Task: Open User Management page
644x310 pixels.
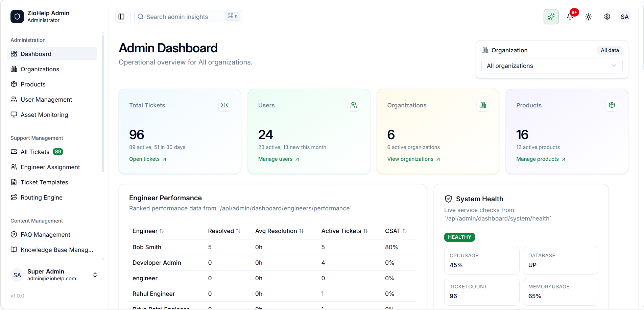Action: [x=52, y=99]
